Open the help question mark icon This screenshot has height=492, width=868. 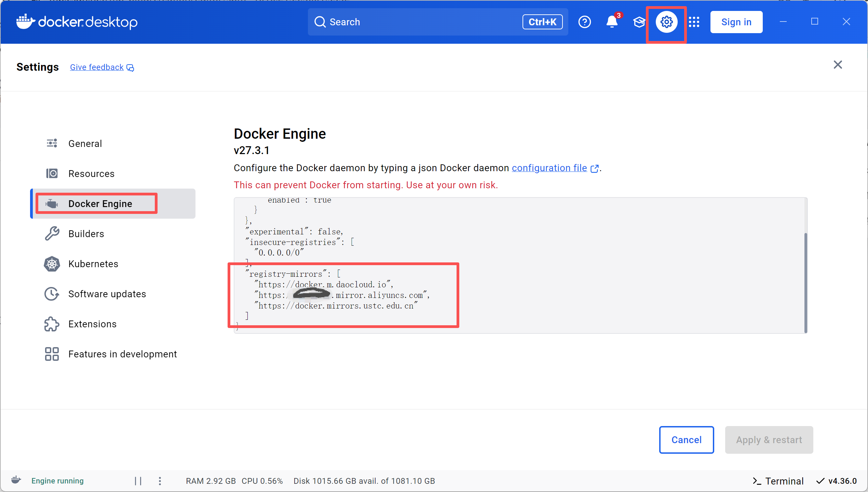584,22
